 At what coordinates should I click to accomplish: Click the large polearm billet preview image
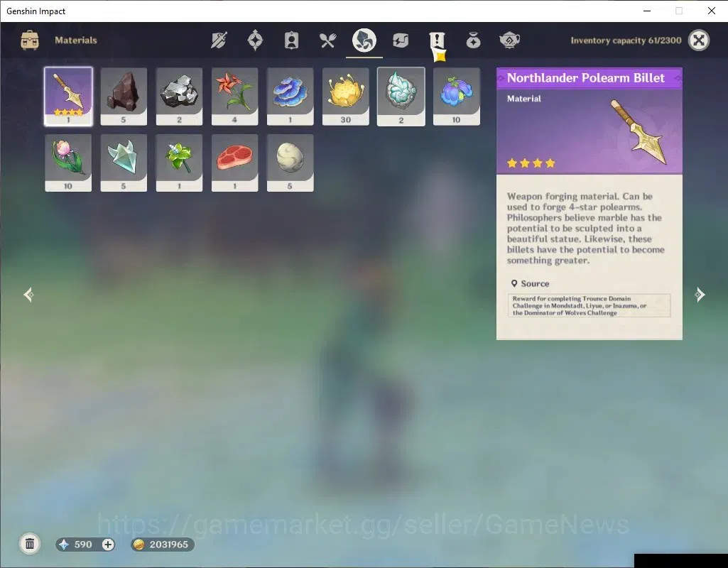[639, 132]
